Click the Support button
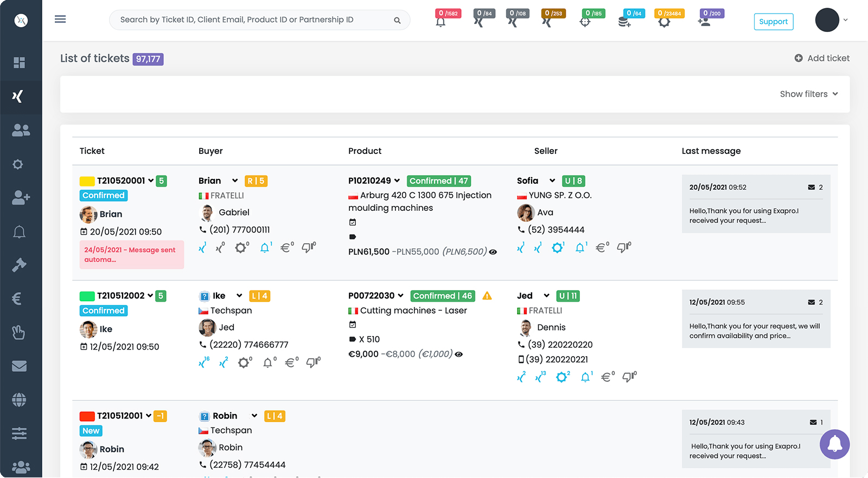The image size is (868, 478). point(773,22)
